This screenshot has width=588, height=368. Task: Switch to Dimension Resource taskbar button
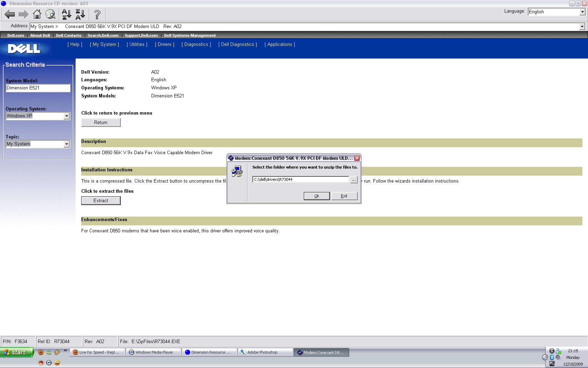(x=210, y=352)
